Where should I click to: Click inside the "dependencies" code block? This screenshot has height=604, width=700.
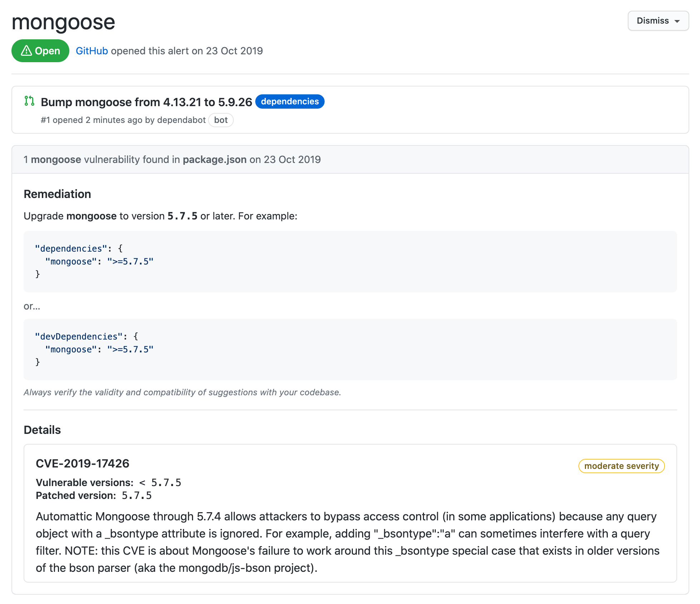pos(350,261)
